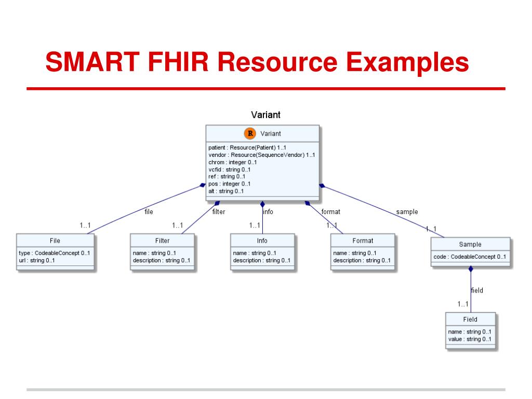532x399 pixels.
Task: Click the 'filter' association label
Action: pyautogui.click(x=219, y=212)
